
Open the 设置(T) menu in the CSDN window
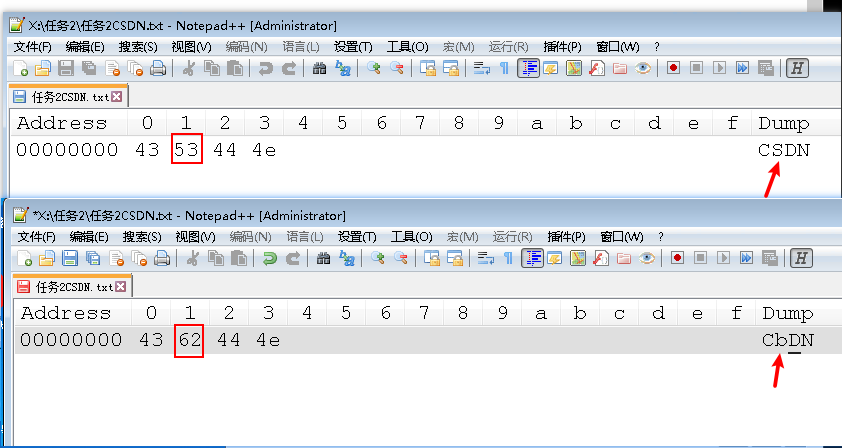[353, 47]
